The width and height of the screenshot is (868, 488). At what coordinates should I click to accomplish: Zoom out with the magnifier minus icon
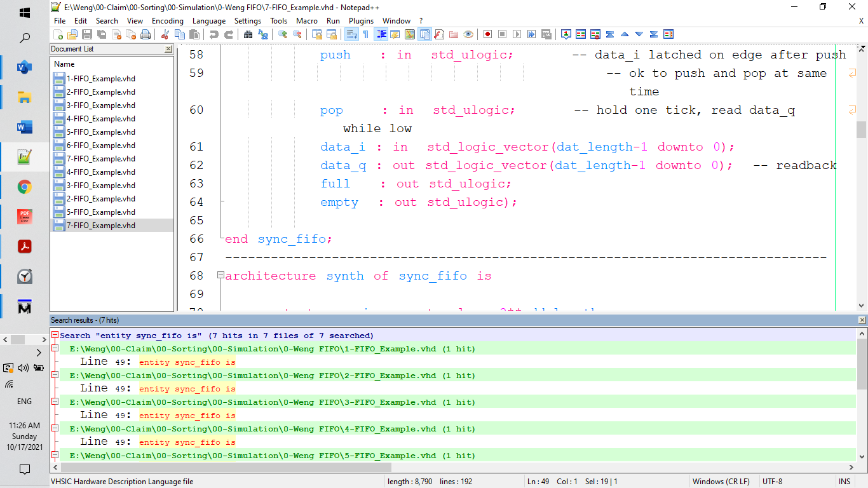click(x=297, y=34)
